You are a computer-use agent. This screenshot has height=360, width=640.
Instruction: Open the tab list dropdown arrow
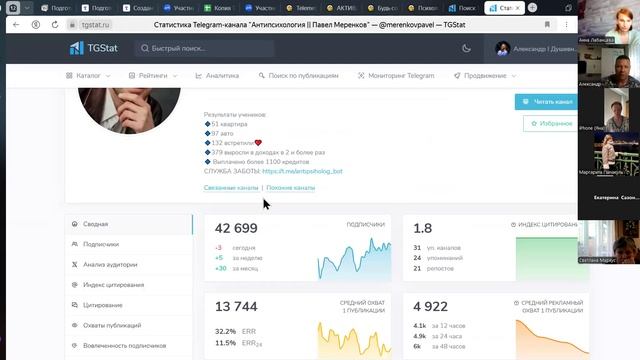[27, 8]
